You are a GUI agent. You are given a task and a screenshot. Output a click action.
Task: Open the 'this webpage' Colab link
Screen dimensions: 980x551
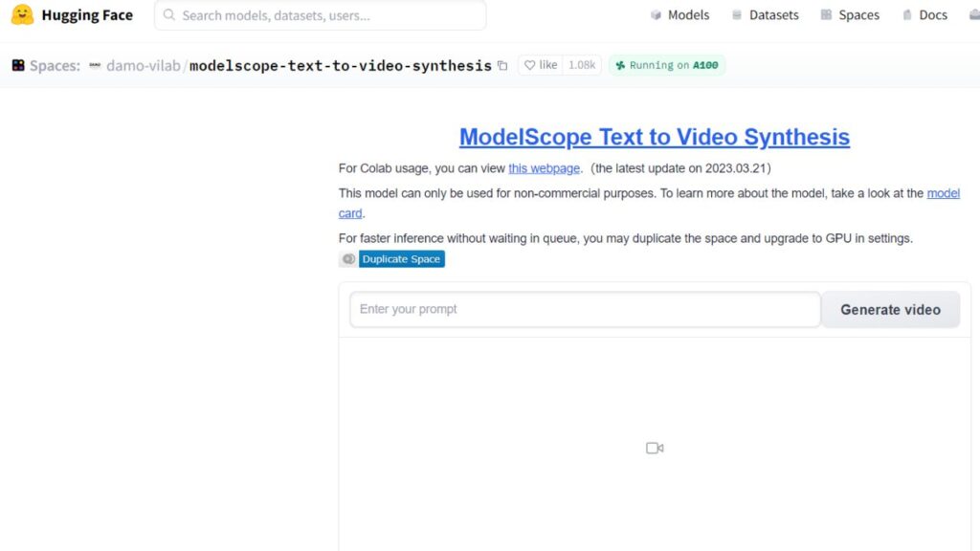[x=544, y=168]
